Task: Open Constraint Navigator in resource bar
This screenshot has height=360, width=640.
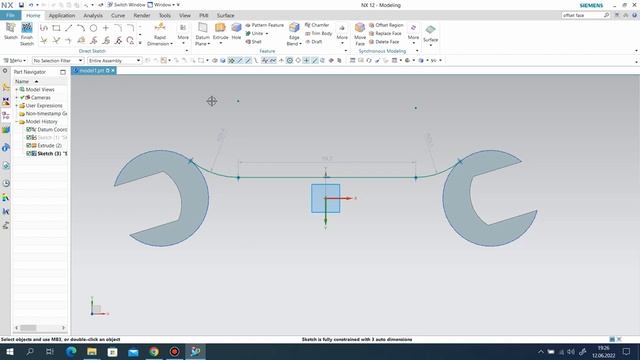Action: tap(6, 101)
